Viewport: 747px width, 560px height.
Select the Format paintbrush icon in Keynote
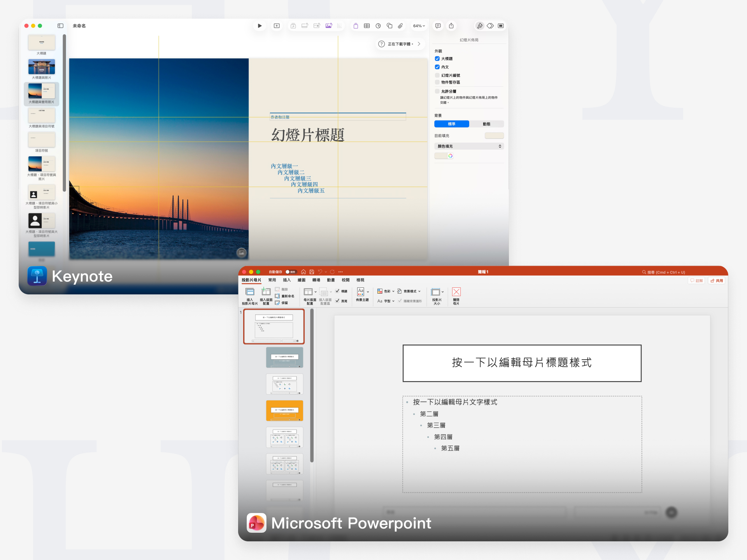(479, 26)
